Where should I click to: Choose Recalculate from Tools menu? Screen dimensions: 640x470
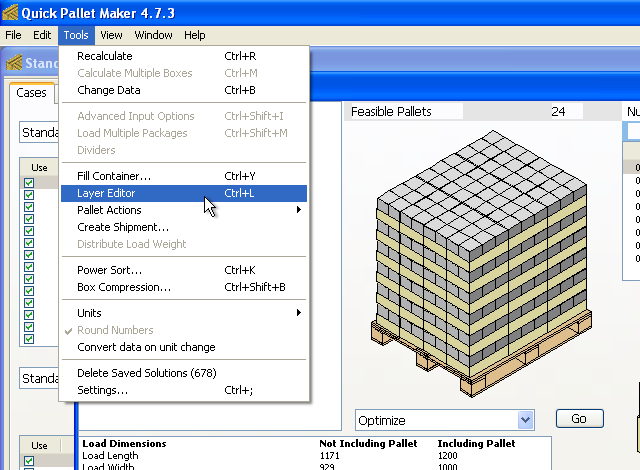coord(184,56)
